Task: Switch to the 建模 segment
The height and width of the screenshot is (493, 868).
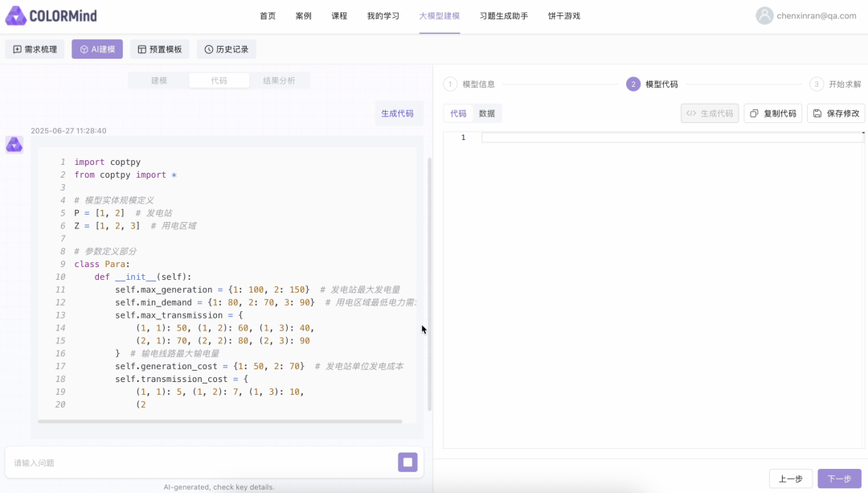Action: click(159, 80)
